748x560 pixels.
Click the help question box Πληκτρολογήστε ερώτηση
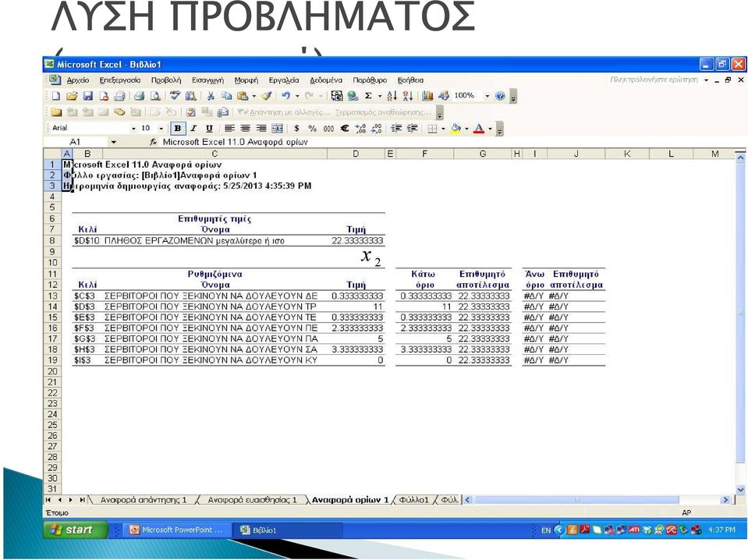[654, 80]
